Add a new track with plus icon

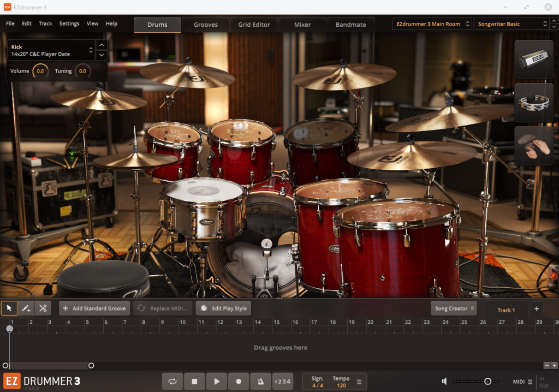(536, 308)
